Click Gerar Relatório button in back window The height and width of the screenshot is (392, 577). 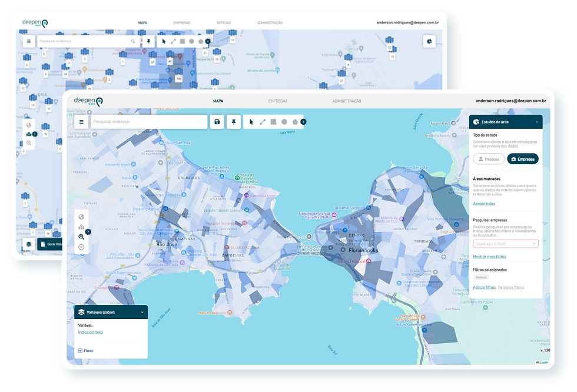(x=50, y=244)
